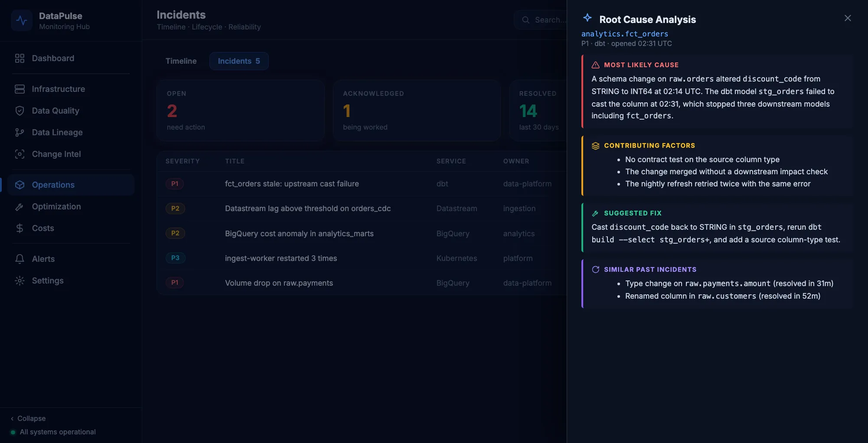Click the Change Intel scan icon

(x=20, y=154)
